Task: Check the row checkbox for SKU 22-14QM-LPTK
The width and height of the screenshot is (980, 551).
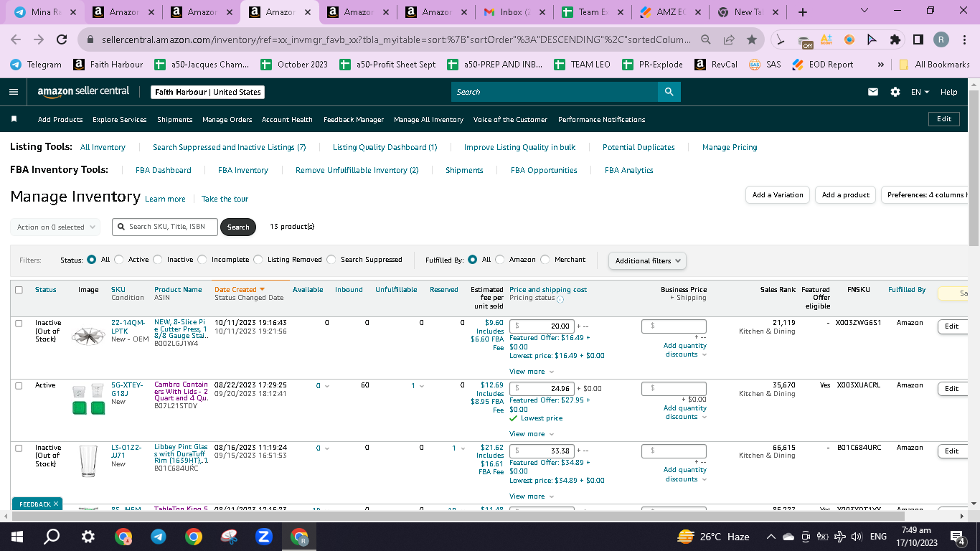Action: pos(19,324)
